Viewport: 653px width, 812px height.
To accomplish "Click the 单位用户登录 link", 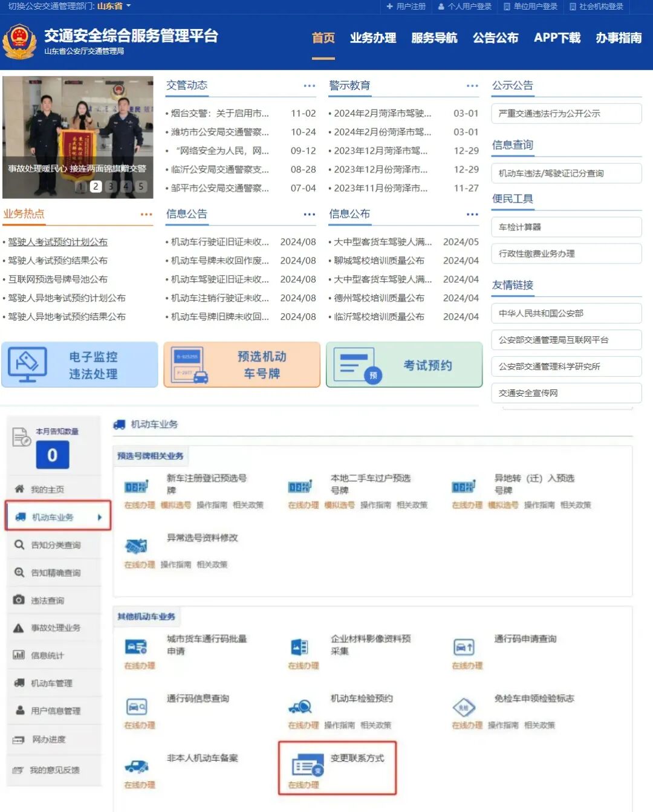I will click(530, 6).
